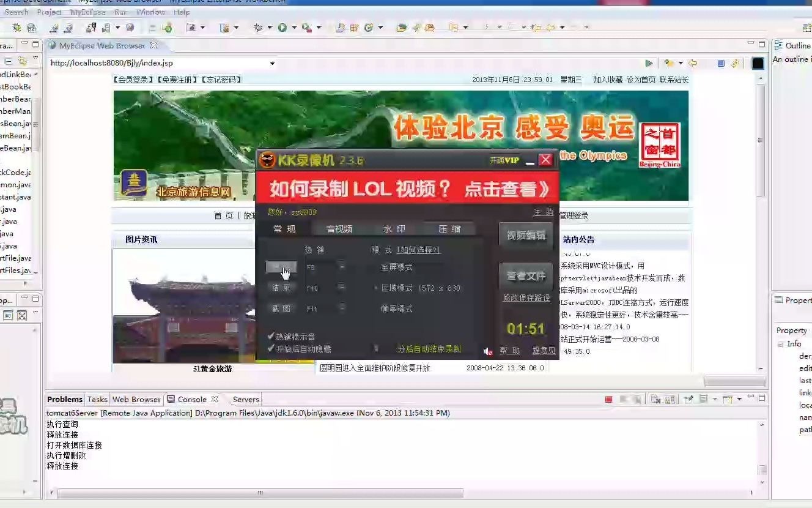The width and height of the screenshot is (812, 508).
Task: Open the Run button dropdown arrow
Action: [x=294, y=28]
